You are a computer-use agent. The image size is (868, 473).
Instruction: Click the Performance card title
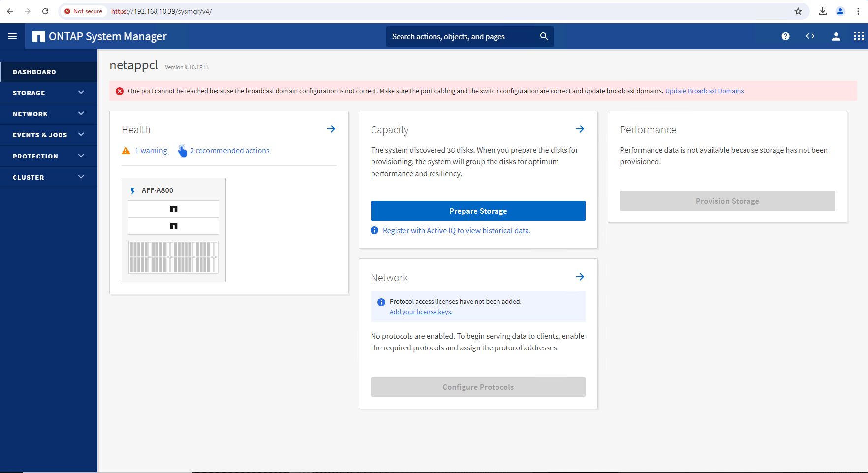(648, 130)
